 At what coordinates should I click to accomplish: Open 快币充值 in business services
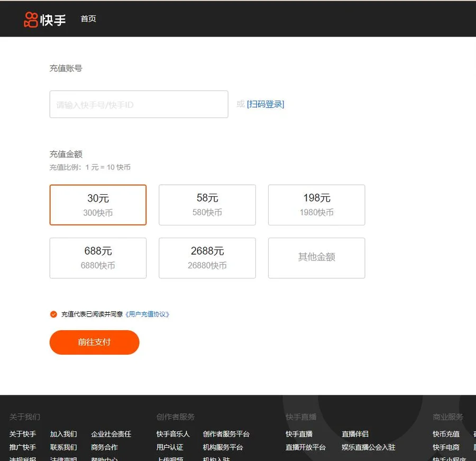[446, 434]
